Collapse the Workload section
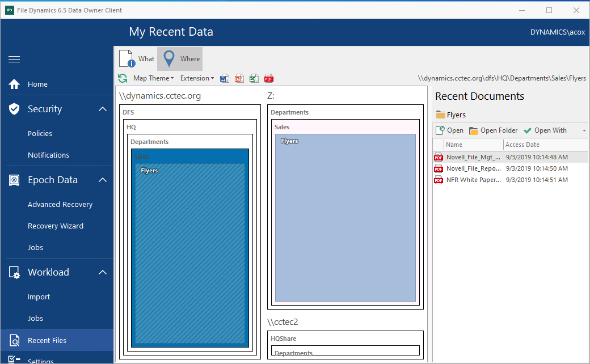Viewport: 590px width, 364px height. pyautogui.click(x=102, y=272)
